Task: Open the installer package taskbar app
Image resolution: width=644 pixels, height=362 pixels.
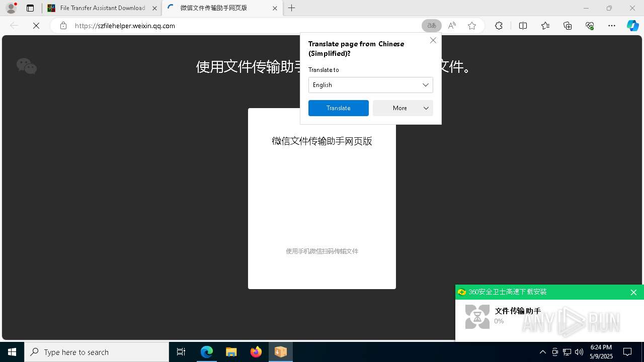Action: point(281,352)
